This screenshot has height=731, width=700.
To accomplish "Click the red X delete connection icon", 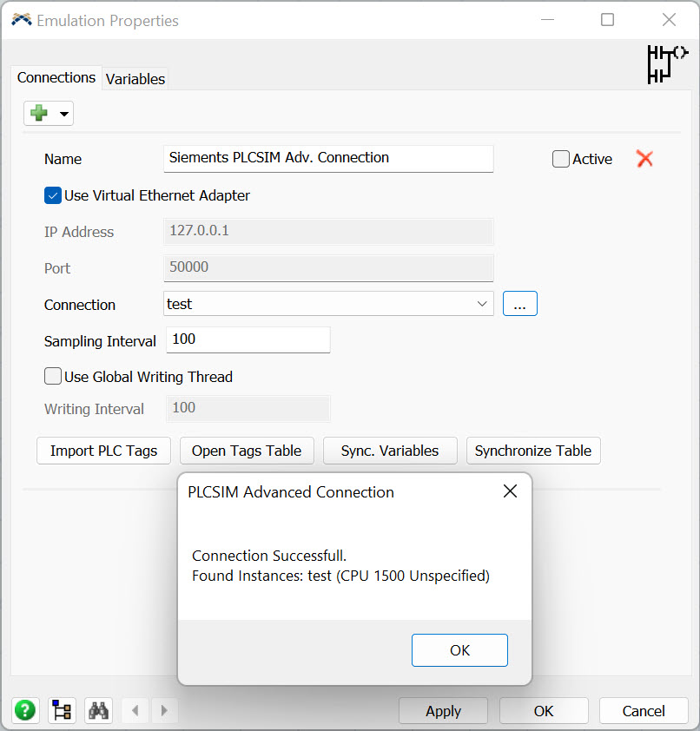I will coord(644,159).
